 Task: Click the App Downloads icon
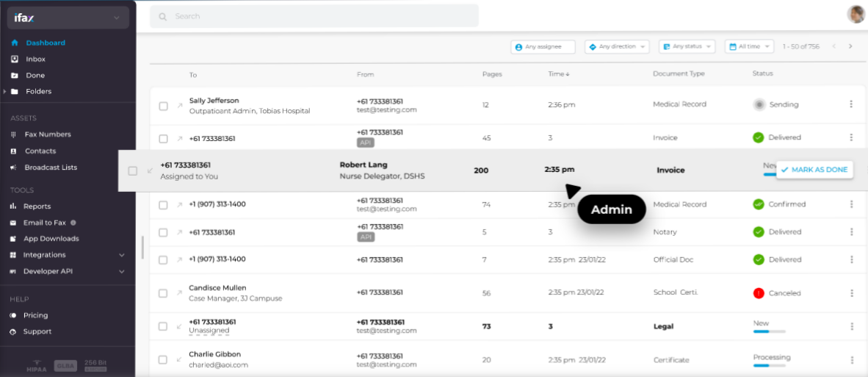point(14,239)
